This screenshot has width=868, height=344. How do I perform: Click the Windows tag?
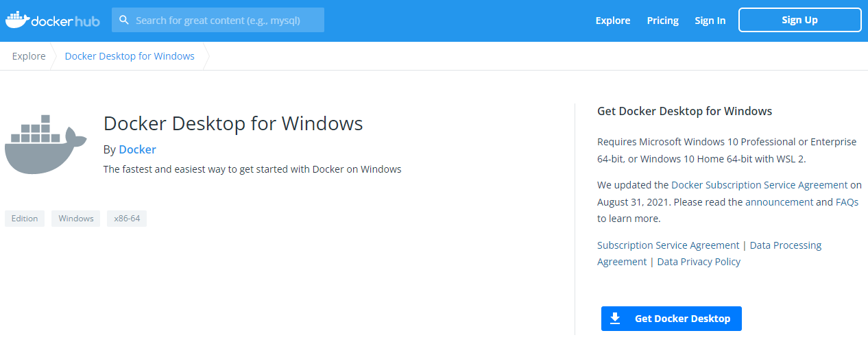click(x=75, y=219)
